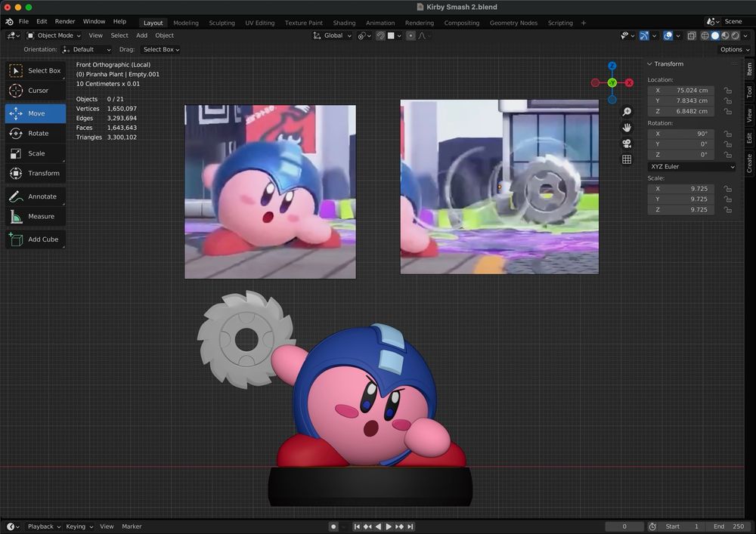
Task: Click the End frame field
Action: (x=729, y=526)
